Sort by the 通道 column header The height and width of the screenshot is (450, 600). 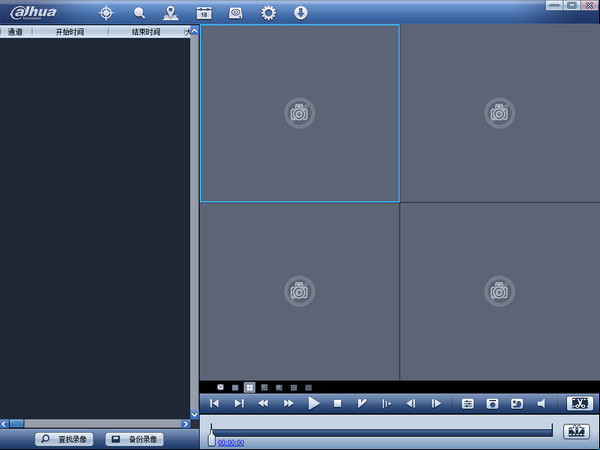point(15,32)
